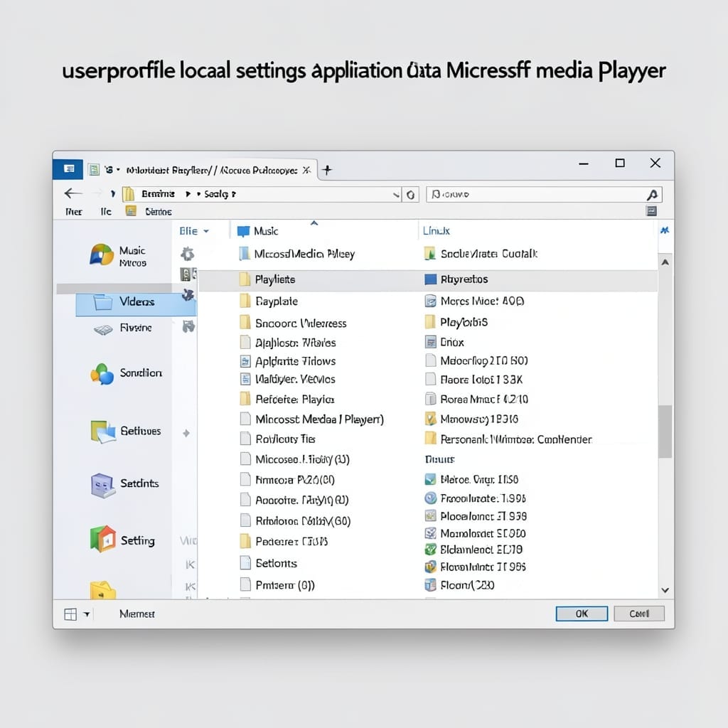The width and height of the screenshot is (728, 728).
Task: Open Music sidebar item with colorful icon
Action: click(x=118, y=255)
